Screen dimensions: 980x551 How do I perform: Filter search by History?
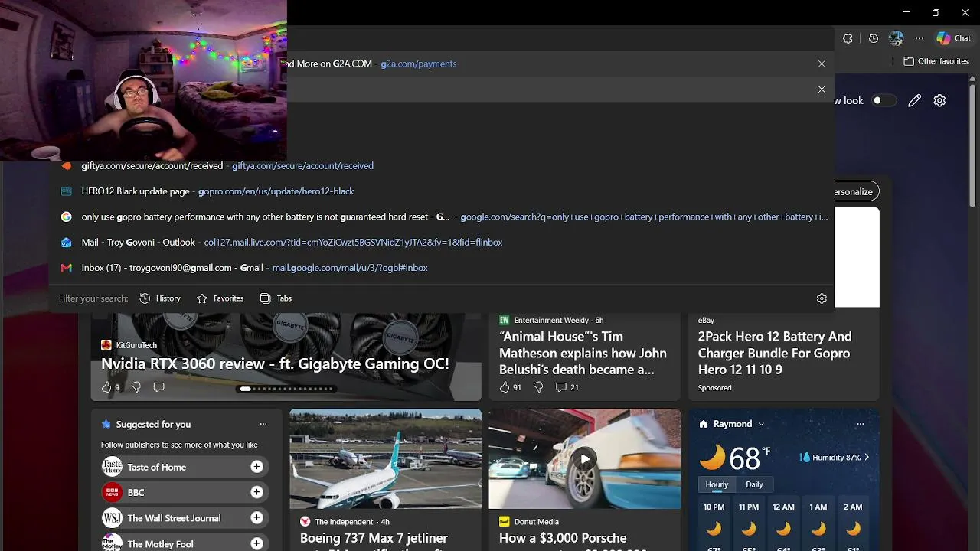(x=160, y=298)
